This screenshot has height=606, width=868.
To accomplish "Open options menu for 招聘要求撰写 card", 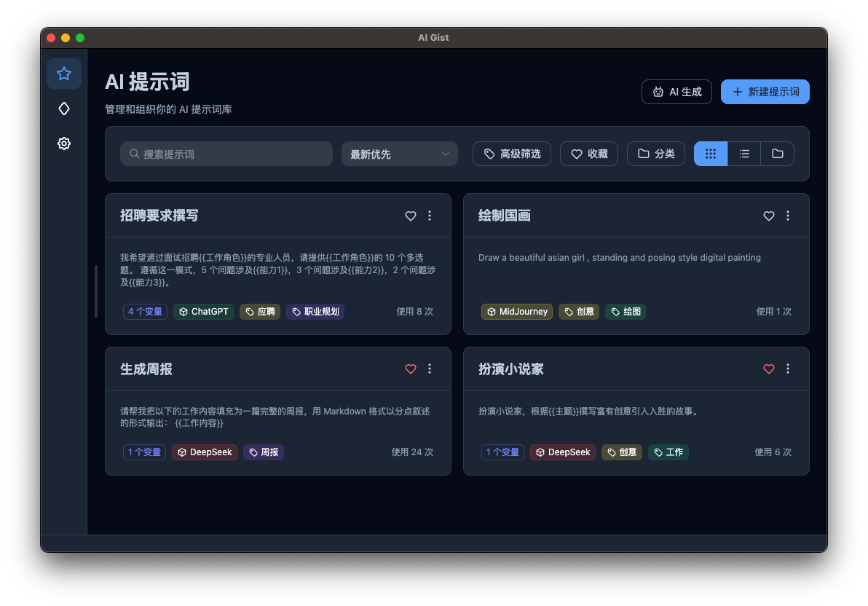I will (429, 216).
